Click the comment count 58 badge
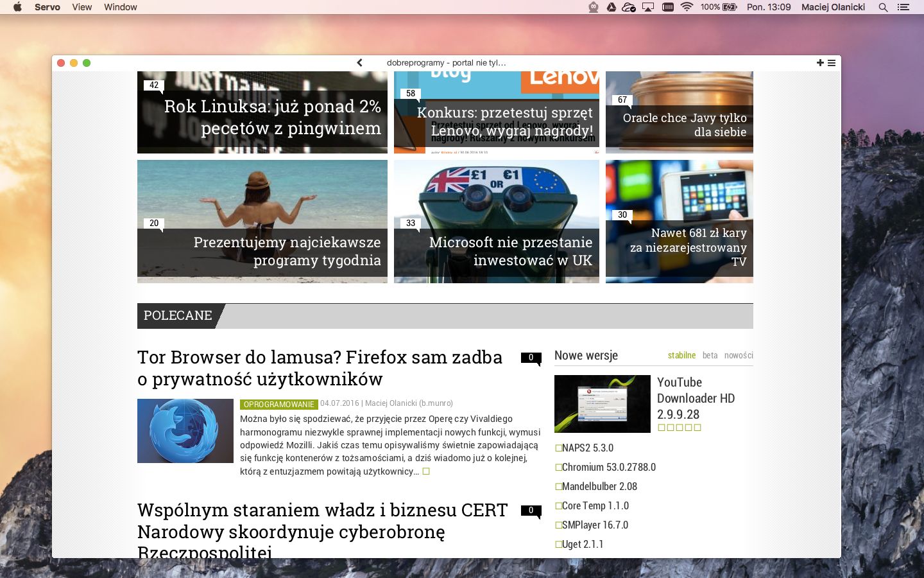 click(x=411, y=94)
